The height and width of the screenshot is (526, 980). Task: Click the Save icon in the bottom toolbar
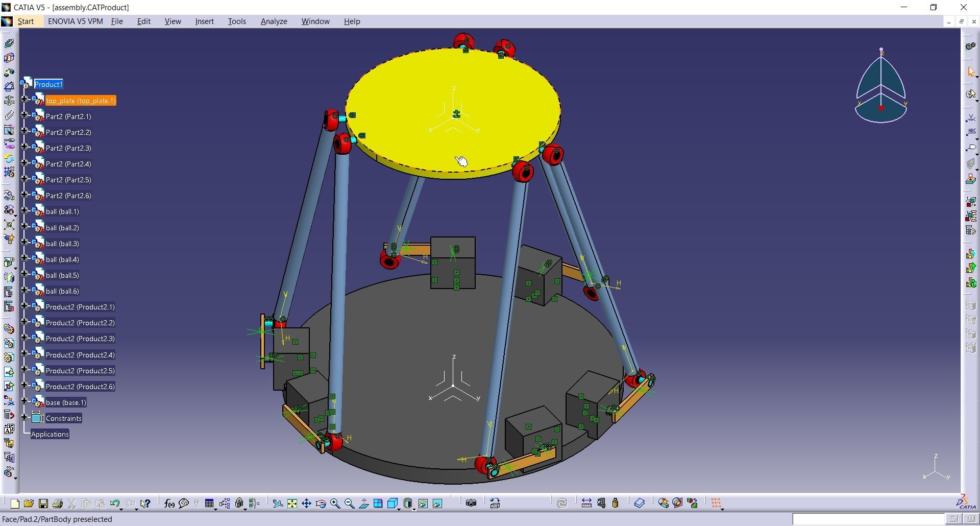(43, 504)
